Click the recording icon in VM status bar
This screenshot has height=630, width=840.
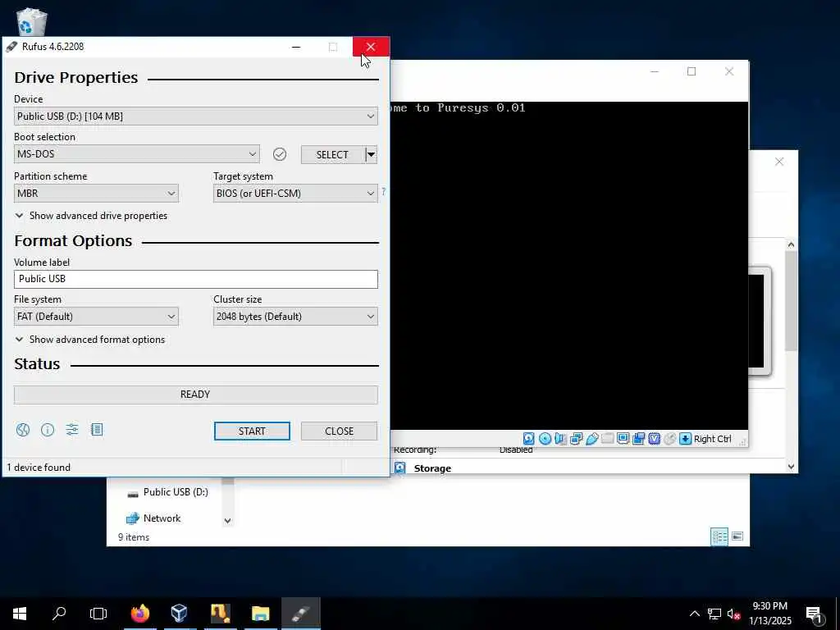pyautogui.click(x=638, y=439)
